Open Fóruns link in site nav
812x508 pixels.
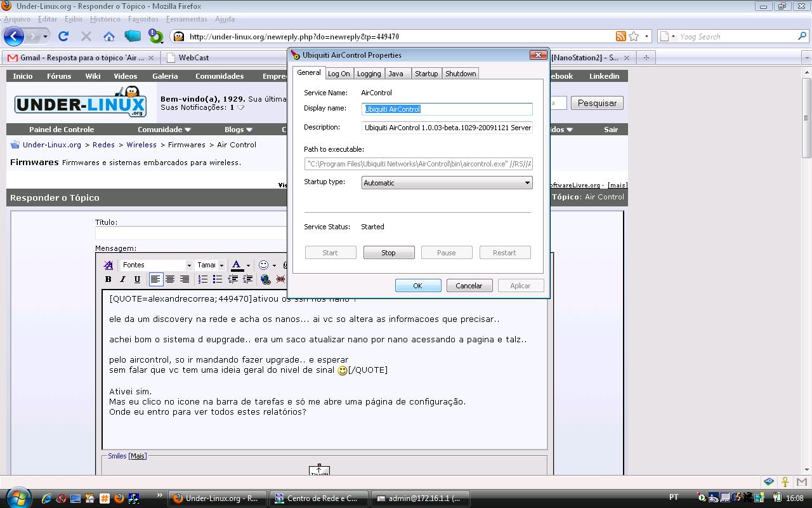pyautogui.click(x=59, y=76)
